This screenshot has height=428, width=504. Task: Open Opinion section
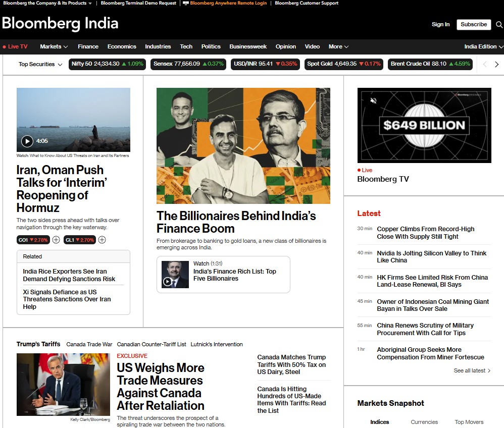[285, 46]
